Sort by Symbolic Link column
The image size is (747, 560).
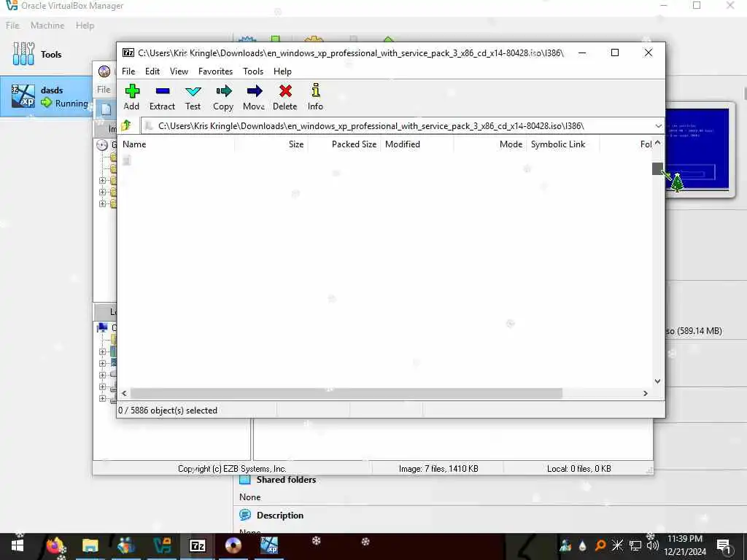coord(563,144)
